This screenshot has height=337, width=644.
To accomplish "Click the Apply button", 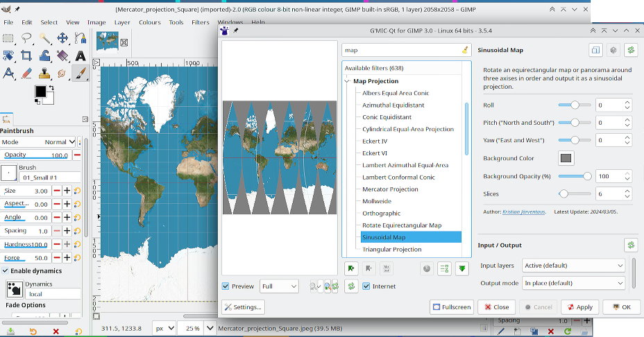I will coord(579,307).
